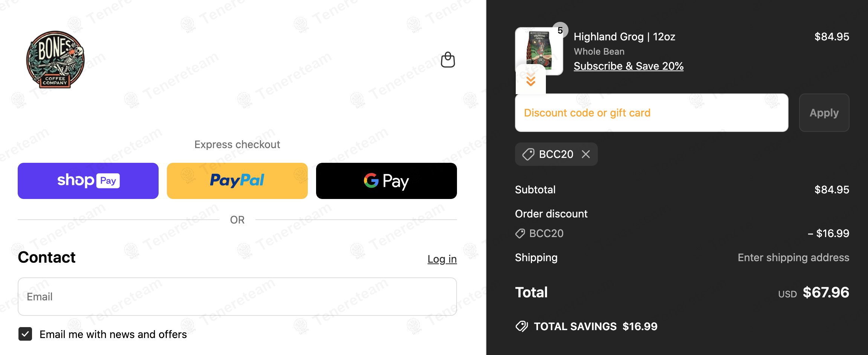
Task: Click the Enter shipping address text
Action: [x=793, y=258]
